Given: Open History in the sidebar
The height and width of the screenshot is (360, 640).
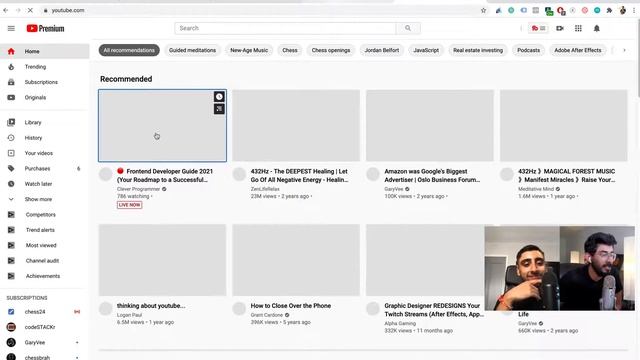Looking at the screenshot, I should tap(44, 138).
